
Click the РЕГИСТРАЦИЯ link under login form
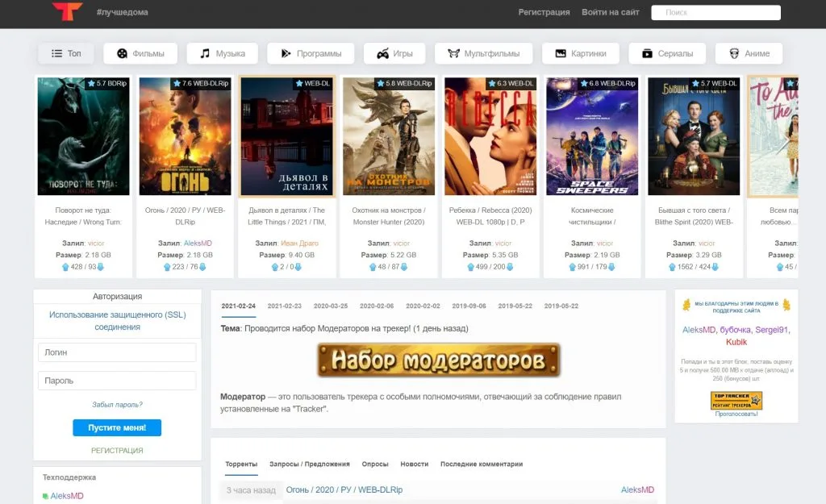click(x=117, y=450)
